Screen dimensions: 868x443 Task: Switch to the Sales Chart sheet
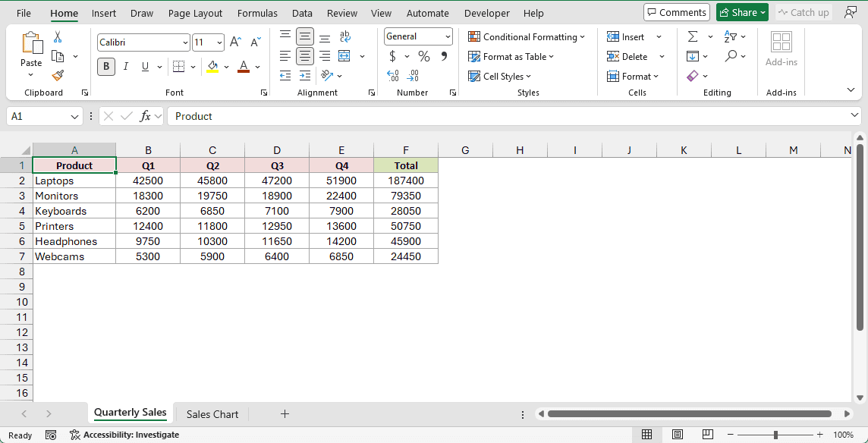tap(212, 414)
